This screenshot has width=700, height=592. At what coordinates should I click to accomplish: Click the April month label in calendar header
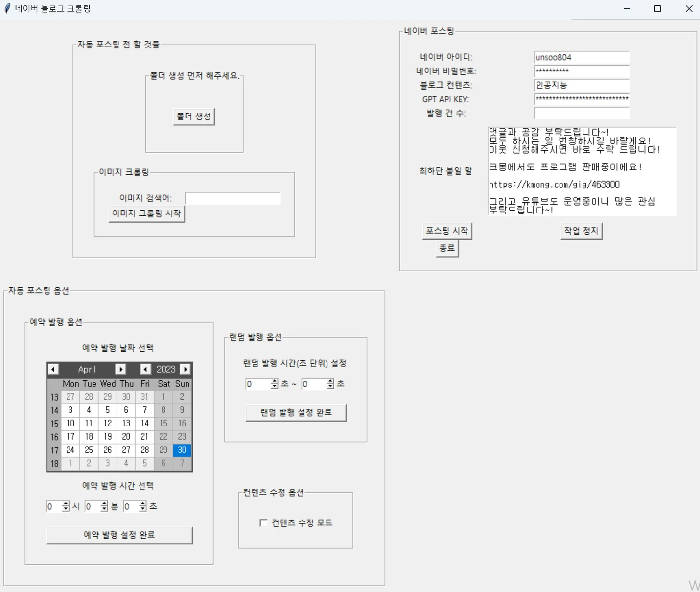87,369
